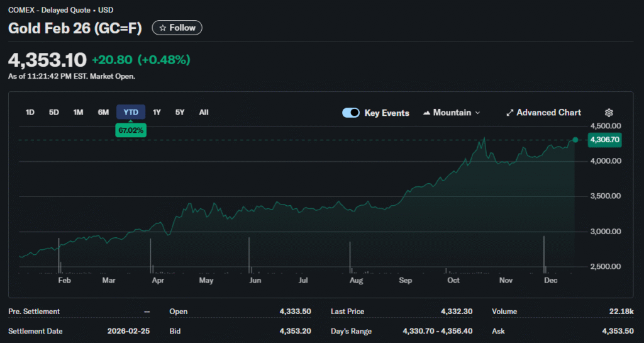This screenshot has width=644, height=343.
Task: Toggle the Key Events switch off
Action: coord(351,113)
